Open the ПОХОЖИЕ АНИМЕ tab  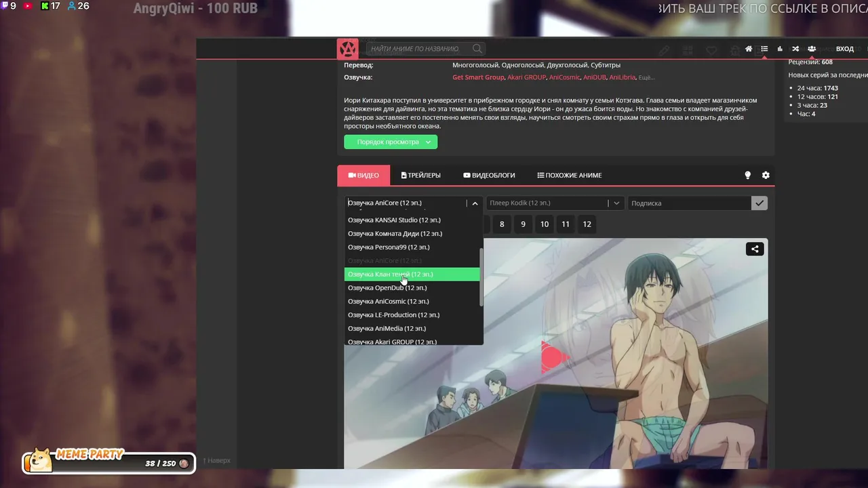click(570, 175)
